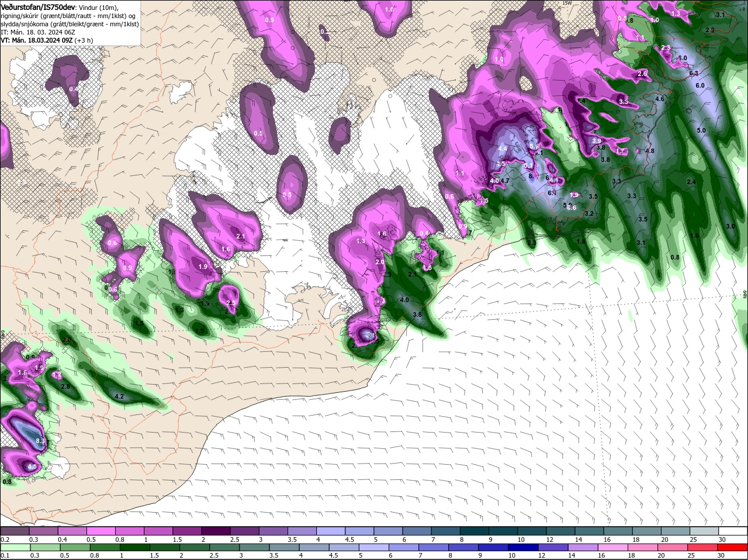Click the 3.9 value label on the map
This screenshot has width=748, height=560.
(597, 141)
